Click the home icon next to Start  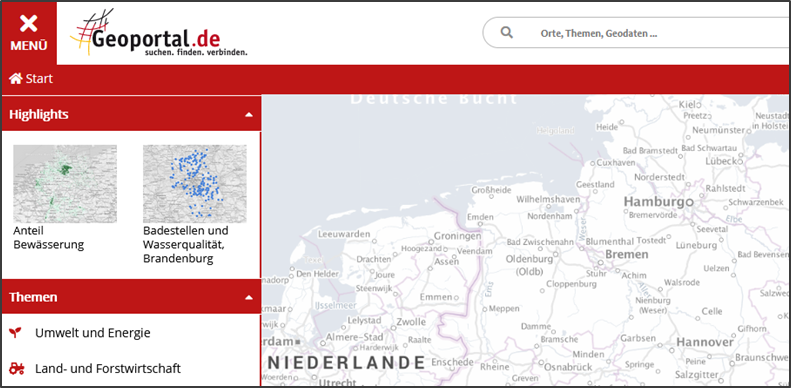tap(16, 79)
